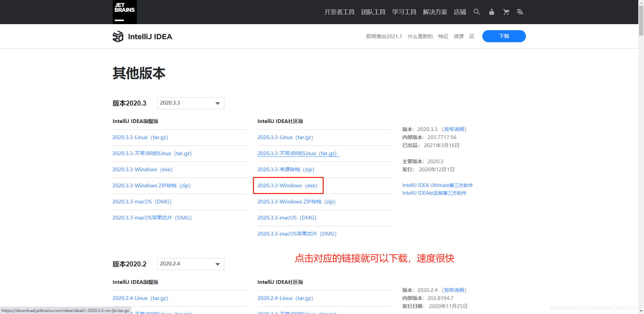Open the search magnifier icon
Screen dimensions: 644x314
pos(477,12)
